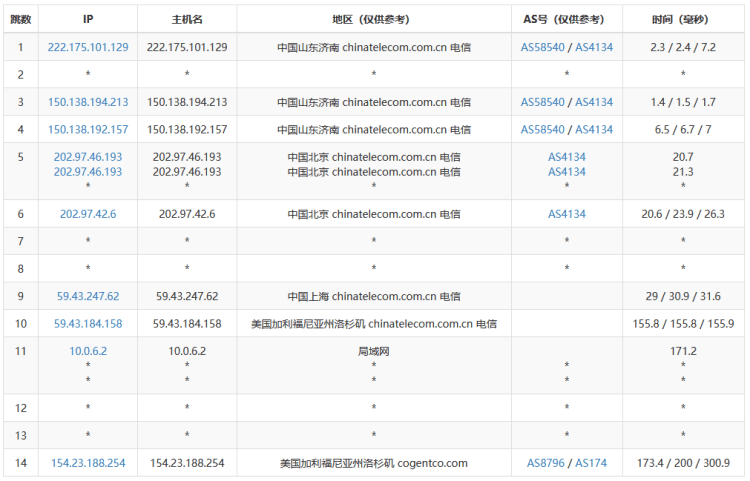Click the first 202.97.46.193 link in hop 5

(88, 157)
